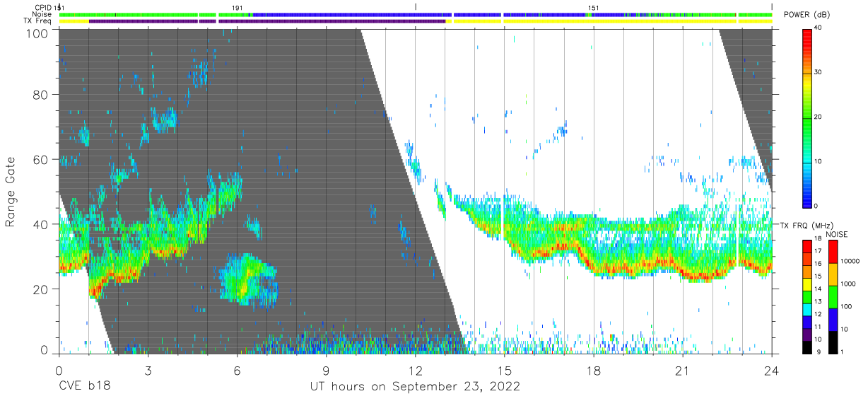Click the y-axis tick label 100
Image resolution: width=868 pixels, height=401 pixels.
(x=37, y=33)
